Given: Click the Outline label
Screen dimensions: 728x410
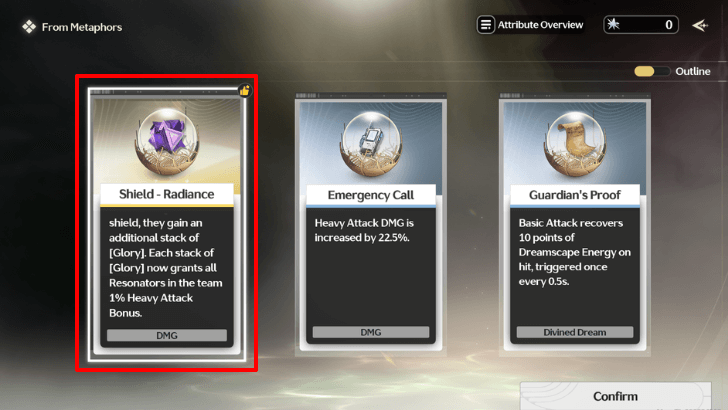Looking at the screenshot, I should [693, 71].
